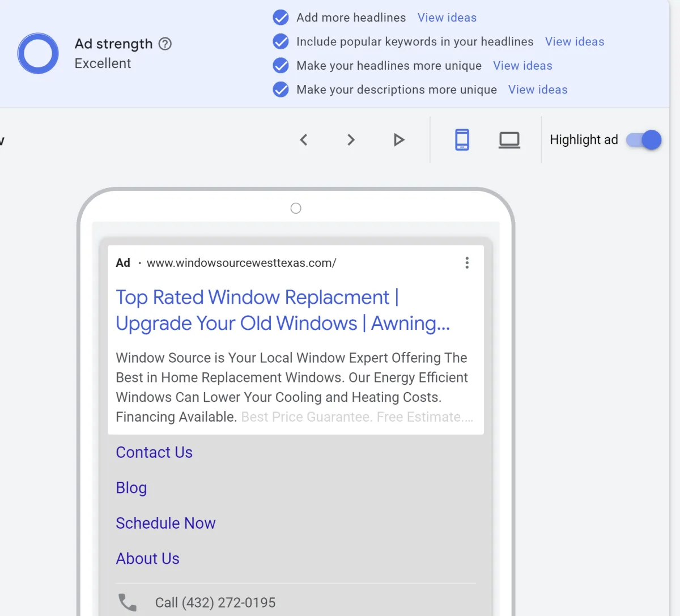Click the Ad strength circular progress ring
The height and width of the screenshot is (616, 680).
(x=38, y=53)
